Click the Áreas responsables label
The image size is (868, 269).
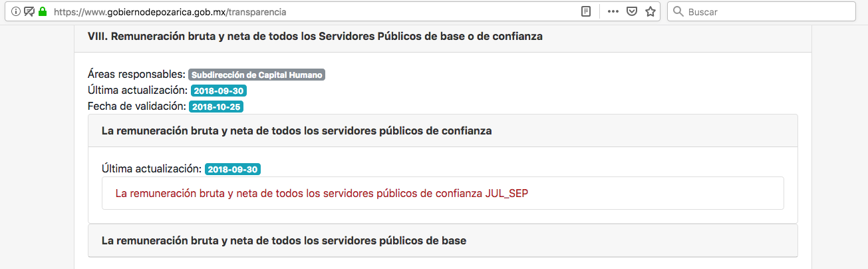[x=136, y=75]
